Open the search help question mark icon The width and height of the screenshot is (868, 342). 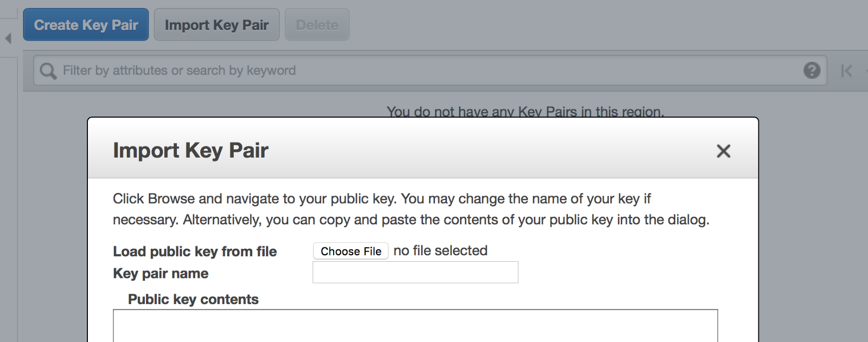click(x=812, y=70)
